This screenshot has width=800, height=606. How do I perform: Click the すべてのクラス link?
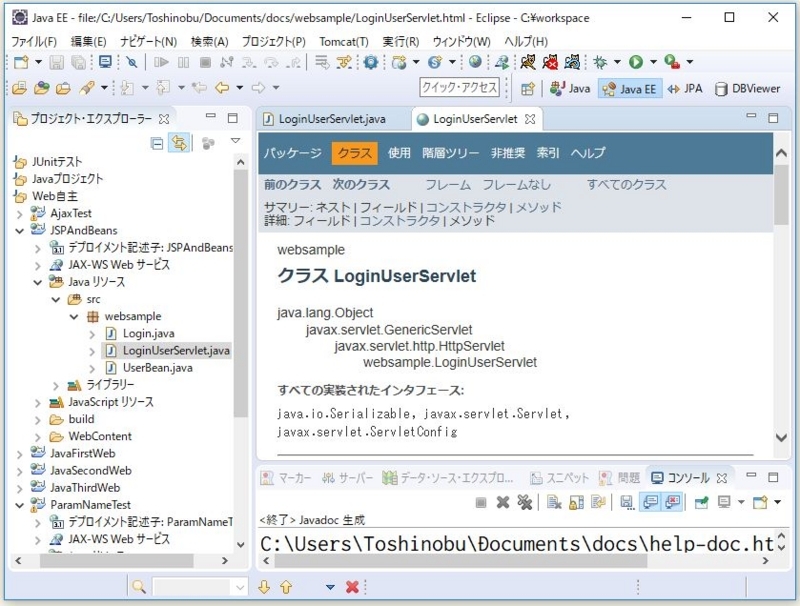click(627, 185)
